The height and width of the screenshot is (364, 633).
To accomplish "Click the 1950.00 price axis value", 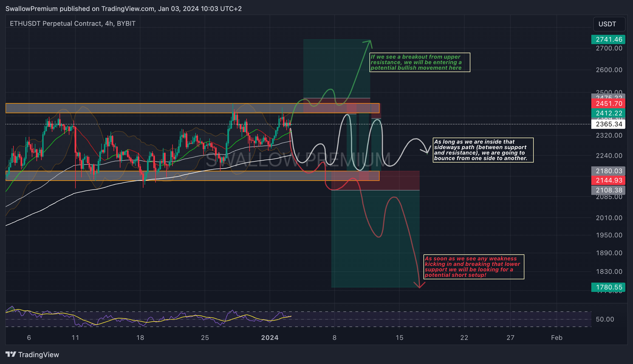I will [609, 235].
